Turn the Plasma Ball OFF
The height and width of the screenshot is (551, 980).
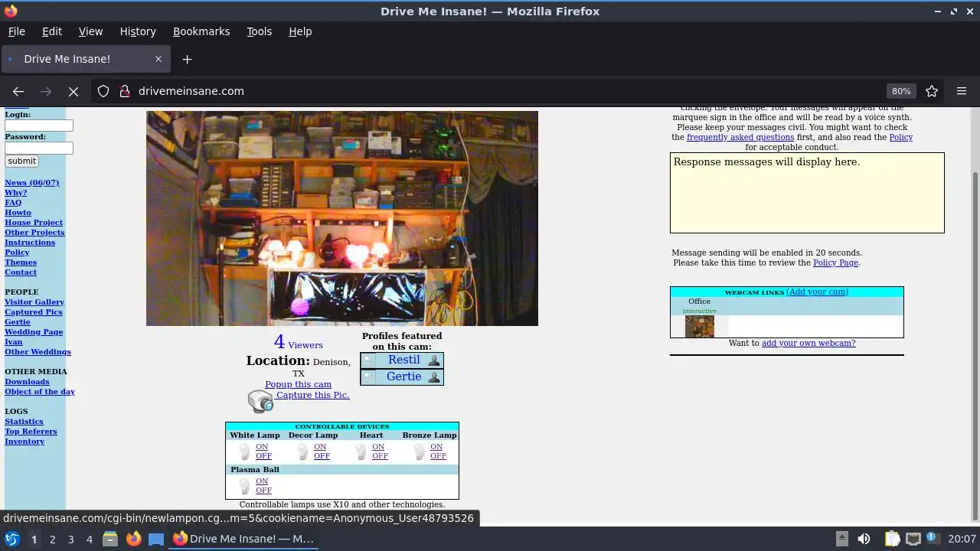[x=263, y=491]
